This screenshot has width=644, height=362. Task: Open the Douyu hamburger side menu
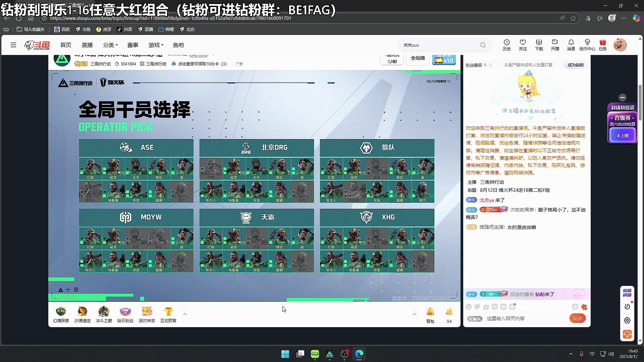click(13, 45)
